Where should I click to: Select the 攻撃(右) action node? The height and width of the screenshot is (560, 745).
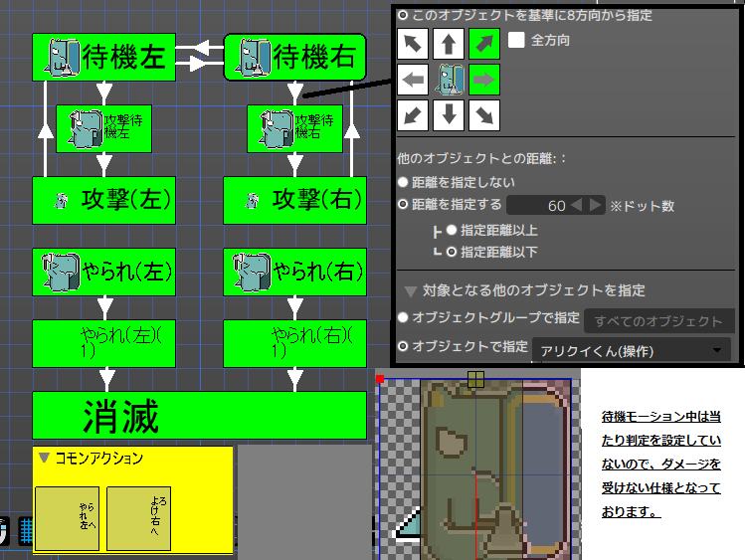tap(295, 201)
